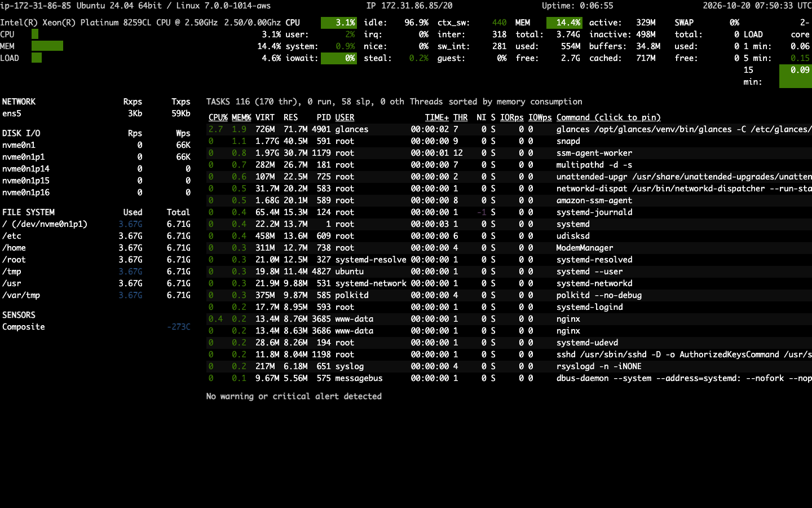
Task: Click the systemd-journald command
Action: click(x=594, y=212)
